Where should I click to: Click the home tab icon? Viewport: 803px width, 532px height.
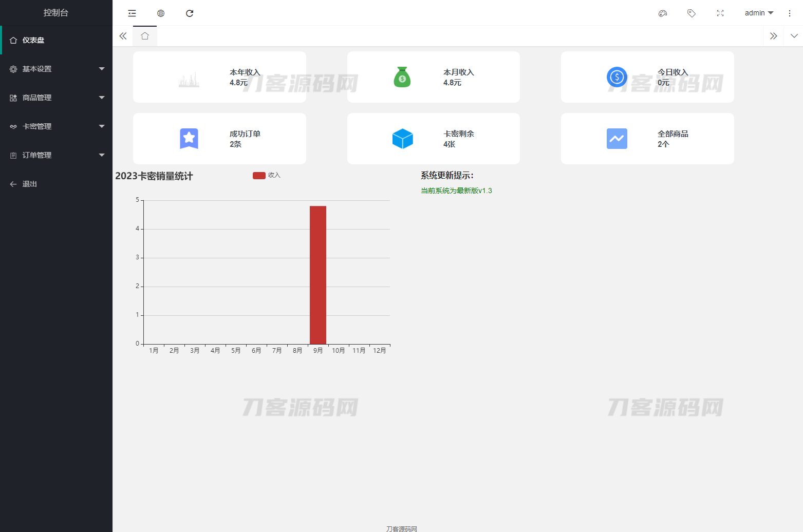coord(145,36)
